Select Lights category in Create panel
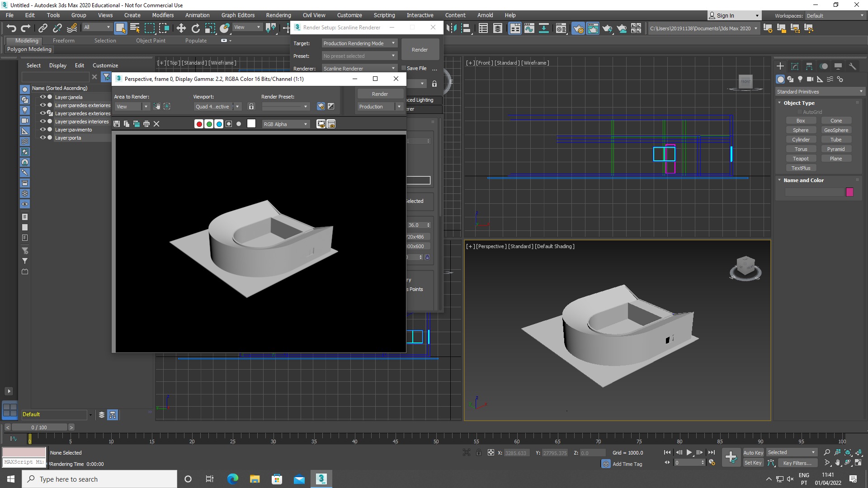The width and height of the screenshot is (868, 488). point(800,79)
